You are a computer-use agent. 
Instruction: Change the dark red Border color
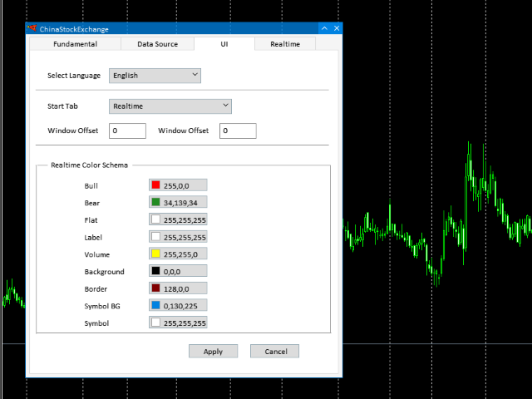155,288
